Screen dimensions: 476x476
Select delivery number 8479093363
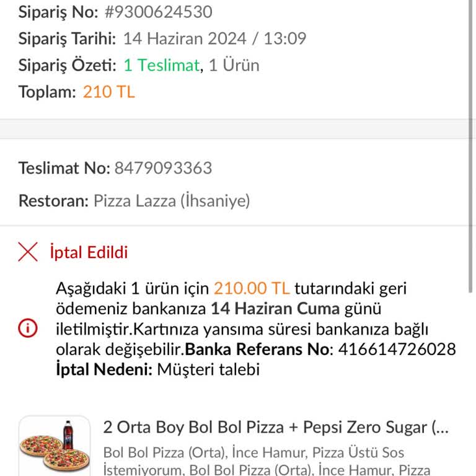[x=163, y=168]
